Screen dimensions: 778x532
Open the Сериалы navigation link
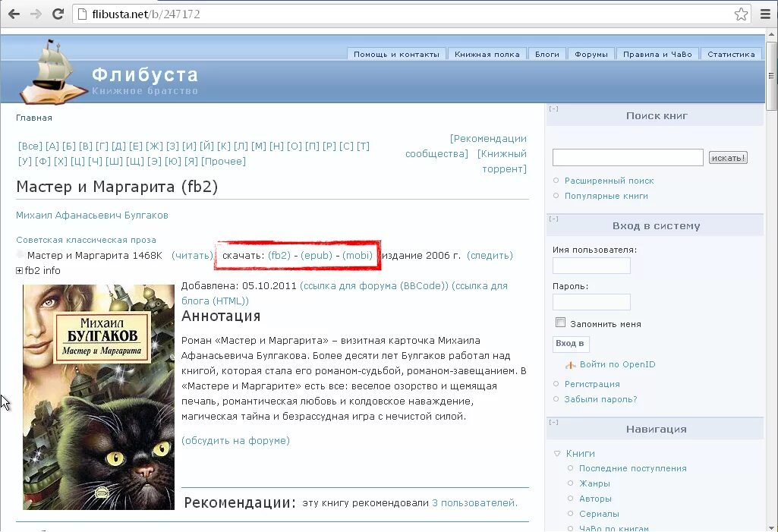599,514
